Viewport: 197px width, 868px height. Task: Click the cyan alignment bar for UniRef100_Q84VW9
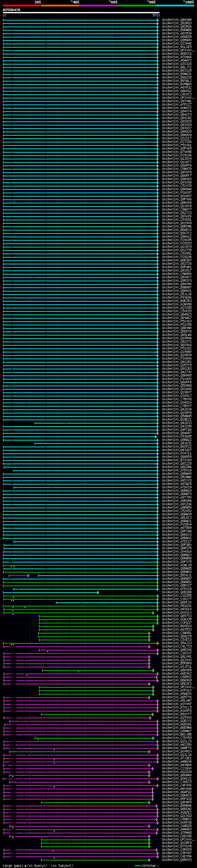(x=81, y=20)
